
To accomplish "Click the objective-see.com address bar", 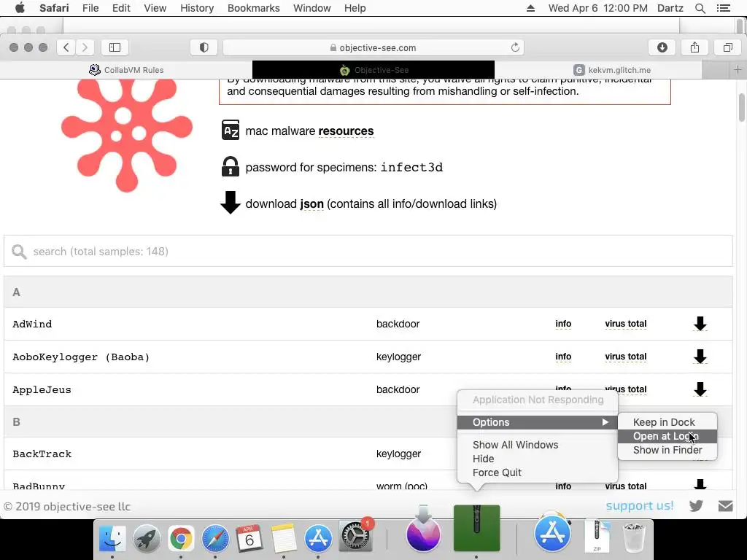I will pyautogui.click(x=373, y=47).
